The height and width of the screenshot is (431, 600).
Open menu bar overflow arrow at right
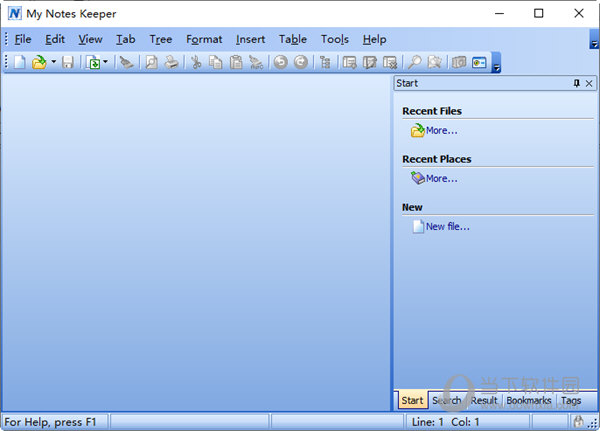pyautogui.click(x=594, y=39)
